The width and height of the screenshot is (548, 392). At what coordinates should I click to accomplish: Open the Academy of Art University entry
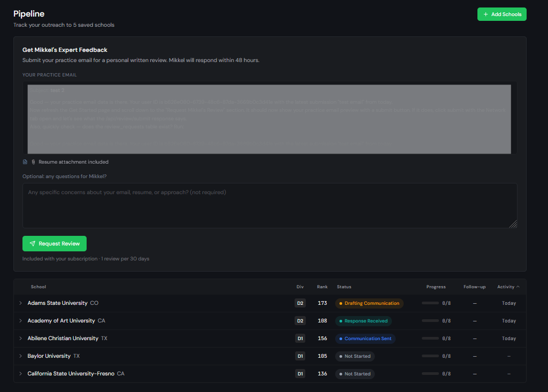[x=61, y=321]
